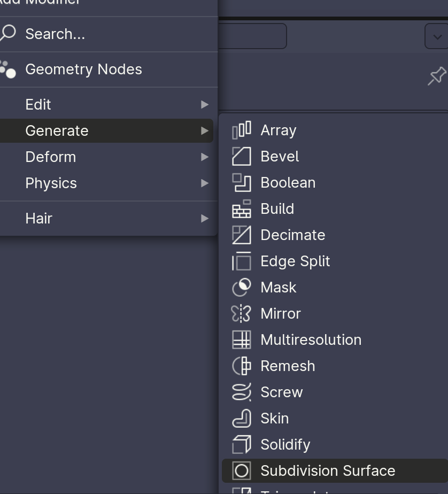Click the Build modifier brick icon
The image size is (448, 494).
242,209
